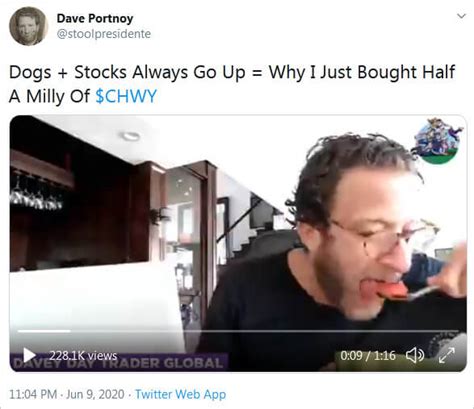474x409 pixels.
Task: Open the @stoolpresidente handle
Action: click(104, 34)
